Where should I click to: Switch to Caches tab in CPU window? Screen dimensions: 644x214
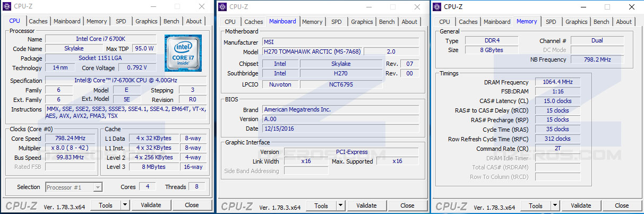38,21
